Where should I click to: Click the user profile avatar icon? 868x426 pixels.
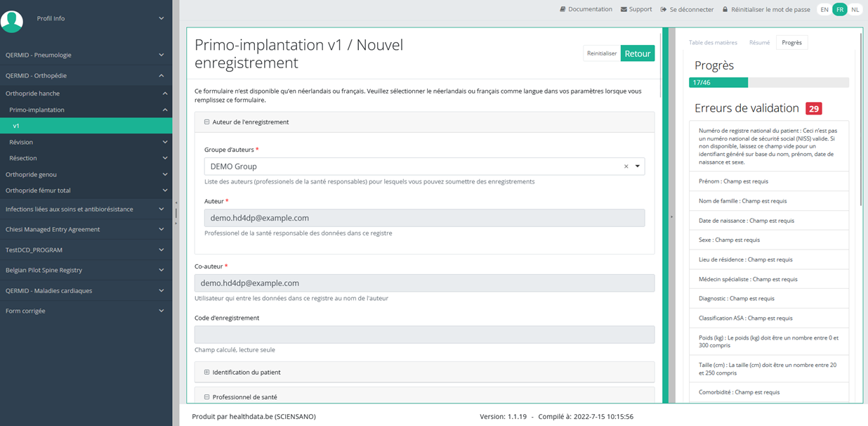point(12,20)
